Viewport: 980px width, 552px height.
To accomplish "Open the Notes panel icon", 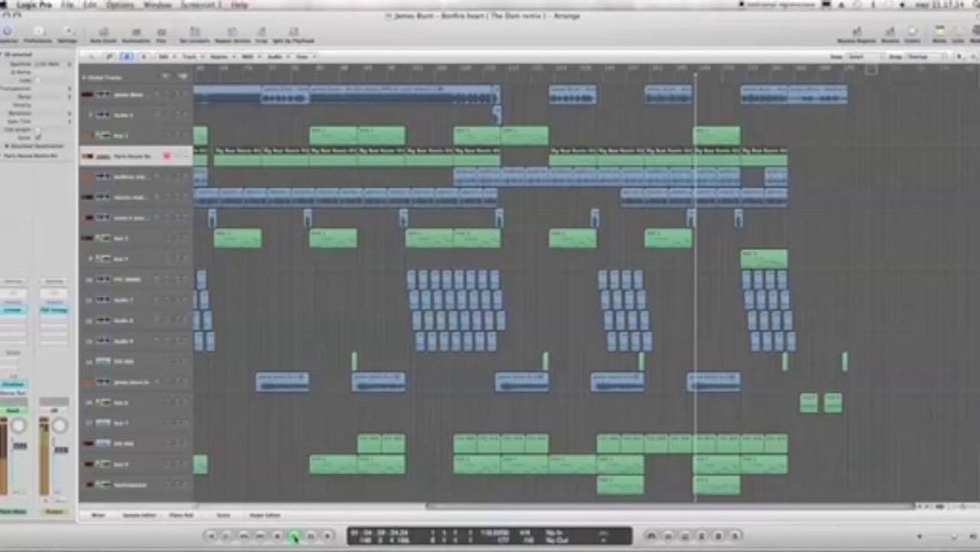I will coord(939,34).
